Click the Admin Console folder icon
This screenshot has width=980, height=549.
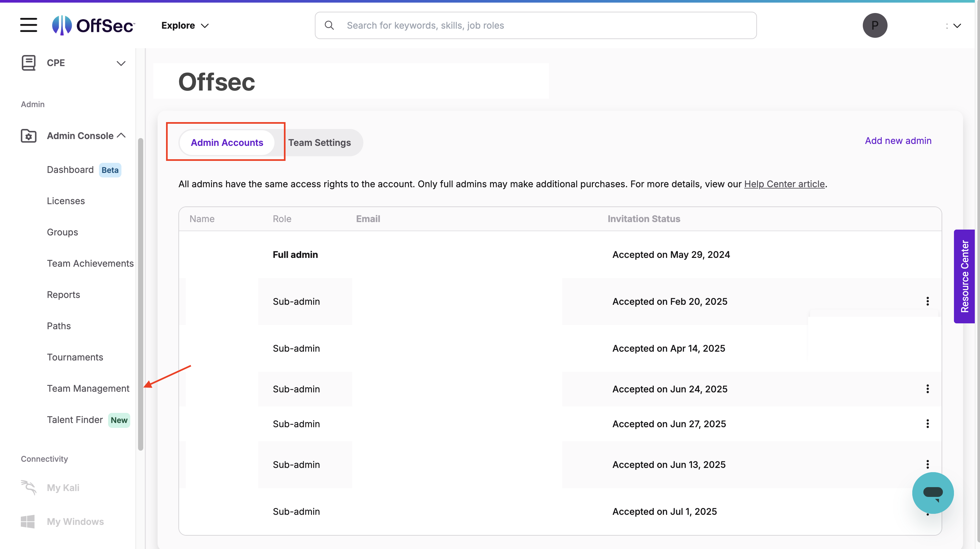tap(29, 136)
